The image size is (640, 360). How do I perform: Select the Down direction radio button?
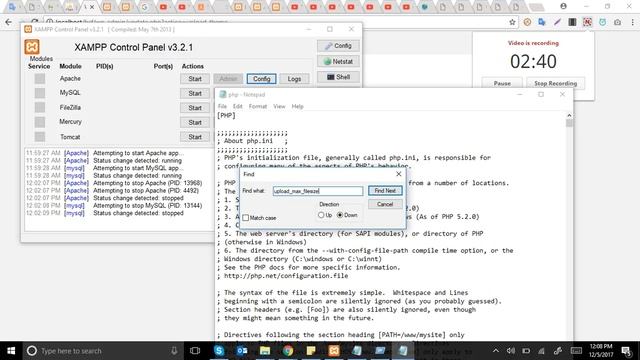pos(340,215)
